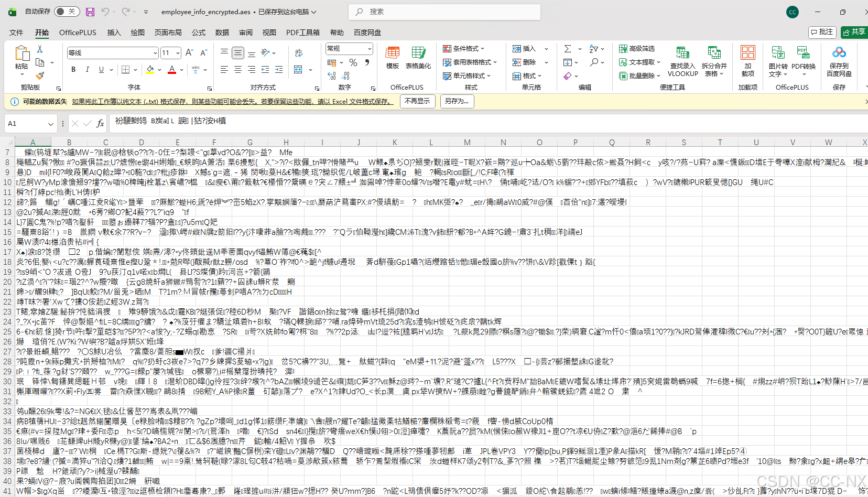Open the font size dropdown showing 11
This screenshot has height=497, width=868.
pyautogui.click(x=171, y=52)
